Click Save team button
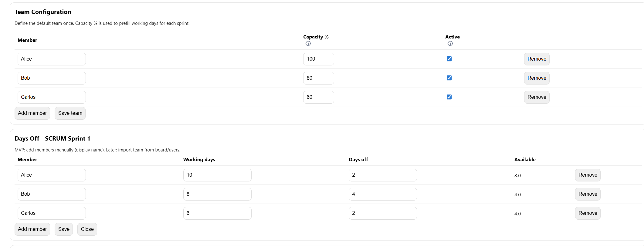644x249 pixels. click(x=70, y=113)
